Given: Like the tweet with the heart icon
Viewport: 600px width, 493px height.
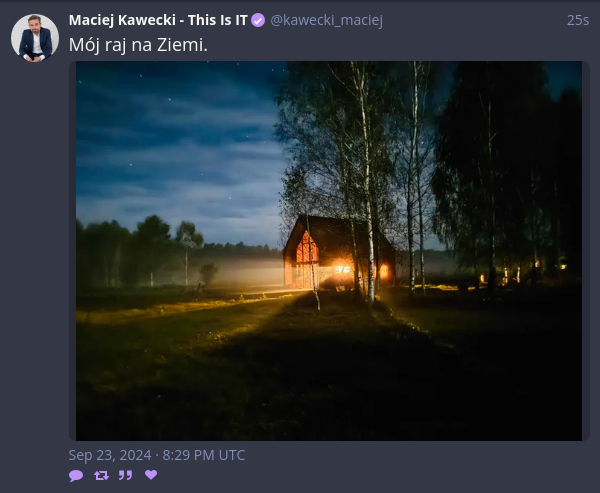Looking at the screenshot, I should coord(151,475).
